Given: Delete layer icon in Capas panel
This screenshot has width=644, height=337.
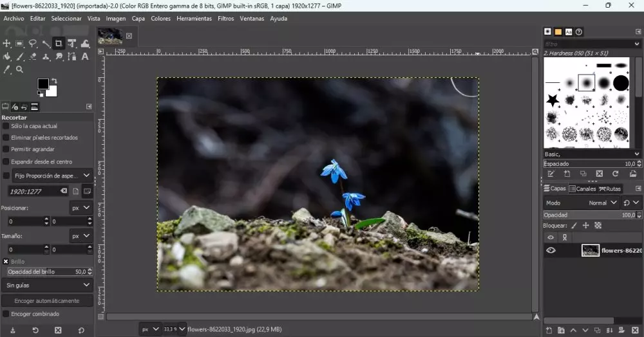Looking at the screenshot, I should pyautogui.click(x=636, y=331).
